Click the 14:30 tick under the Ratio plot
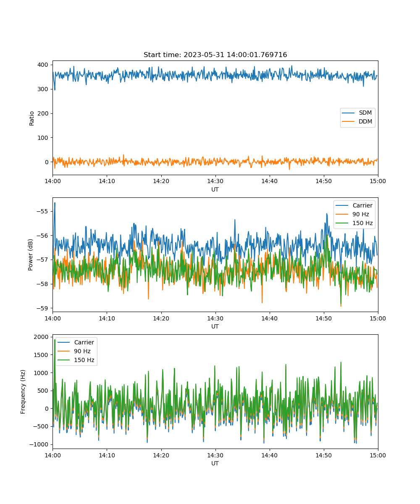This screenshot has width=420, height=504. (215, 181)
